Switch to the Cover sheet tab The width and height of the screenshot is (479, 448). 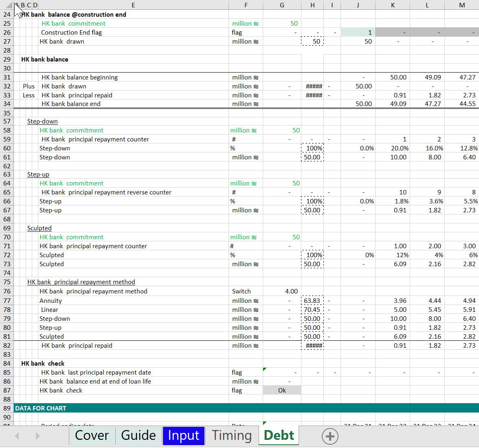click(x=92, y=435)
